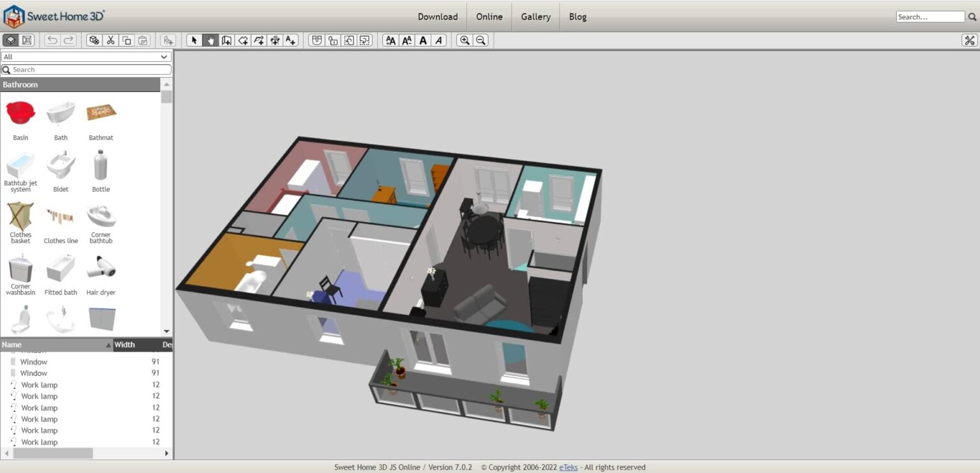980x473 pixels.
Task: Open the Gallery menu item
Action: 535,17
